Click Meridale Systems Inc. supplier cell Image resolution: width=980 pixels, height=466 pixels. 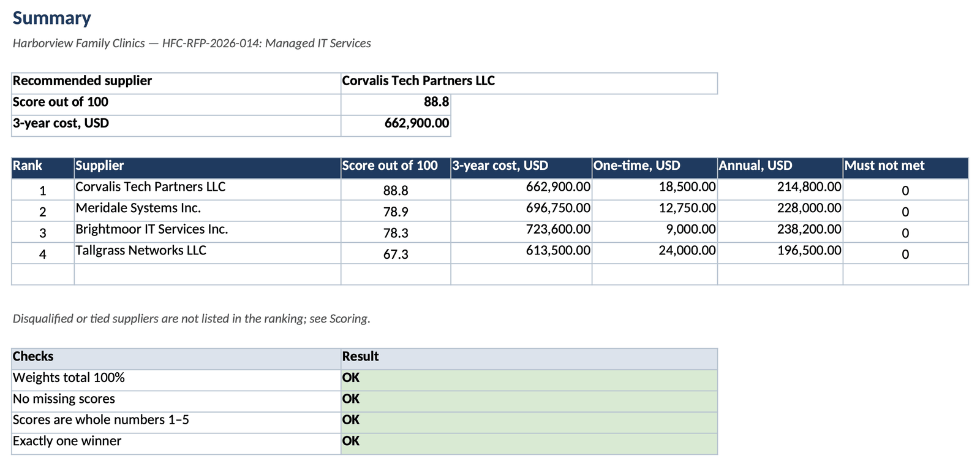tap(208, 210)
